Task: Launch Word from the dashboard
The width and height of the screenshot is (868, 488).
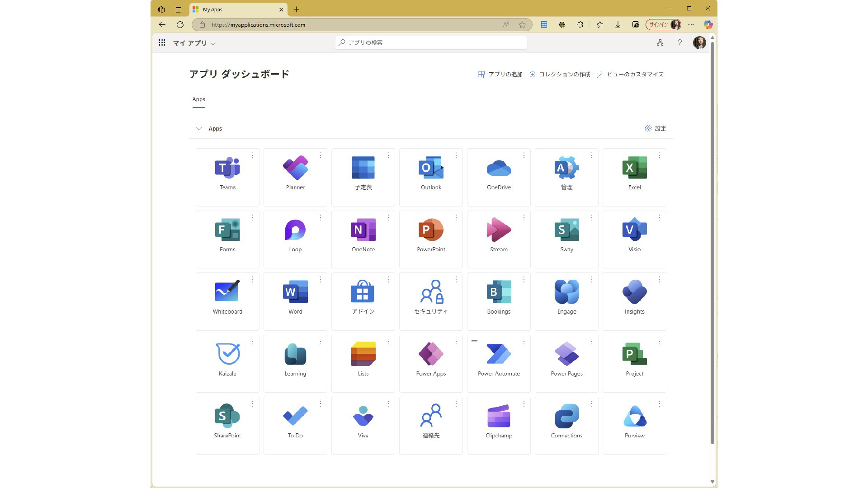Action: tap(295, 301)
